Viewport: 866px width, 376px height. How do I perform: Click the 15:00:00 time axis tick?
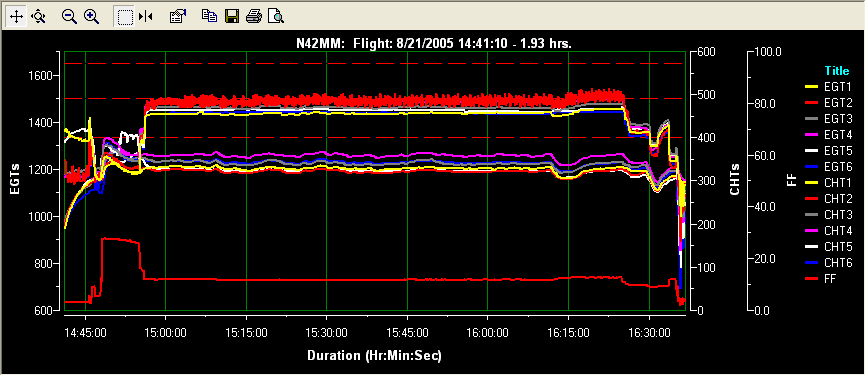(166, 334)
